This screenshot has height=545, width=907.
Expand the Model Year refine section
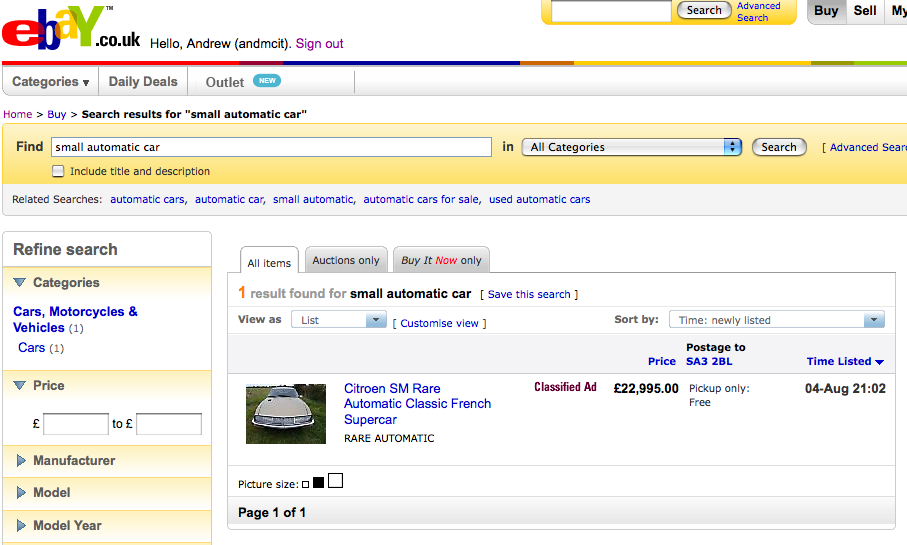(x=21, y=525)
